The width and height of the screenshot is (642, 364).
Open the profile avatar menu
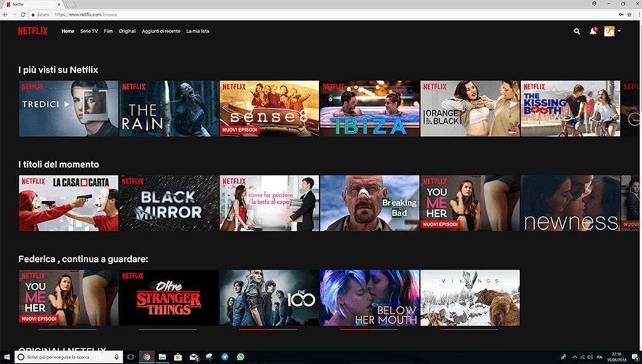click(609, 31)
